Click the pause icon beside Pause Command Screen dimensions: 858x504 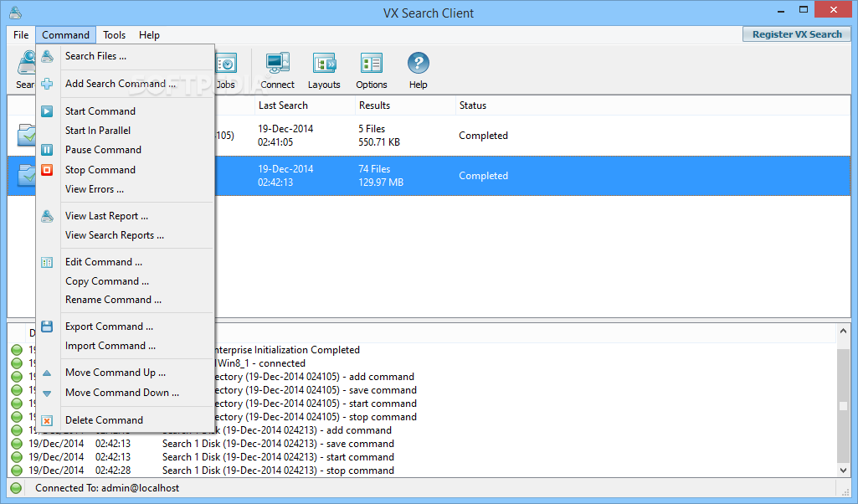pos(47,150)
